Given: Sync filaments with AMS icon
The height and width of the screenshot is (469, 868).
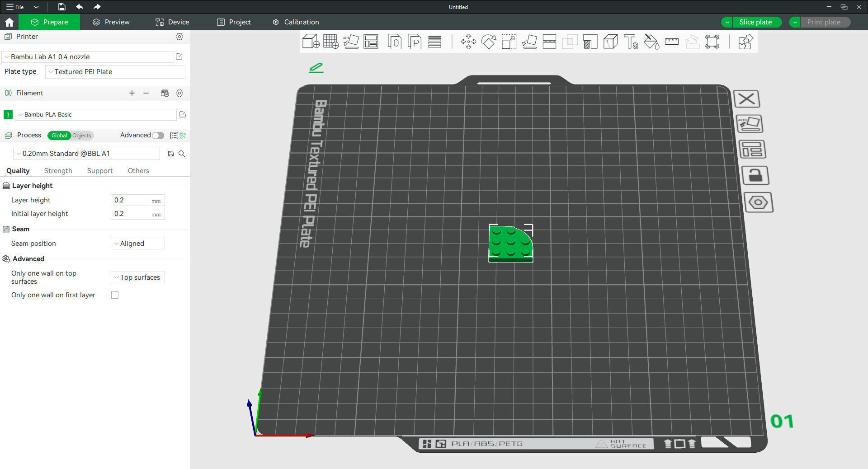Looking at the screenshot, I should [x=165, y=93].
